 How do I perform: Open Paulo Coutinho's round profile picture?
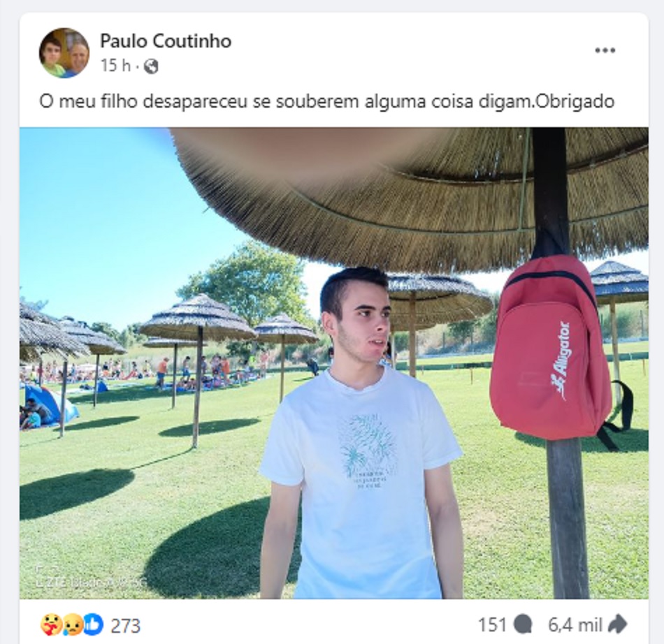[x=64, y=53]
